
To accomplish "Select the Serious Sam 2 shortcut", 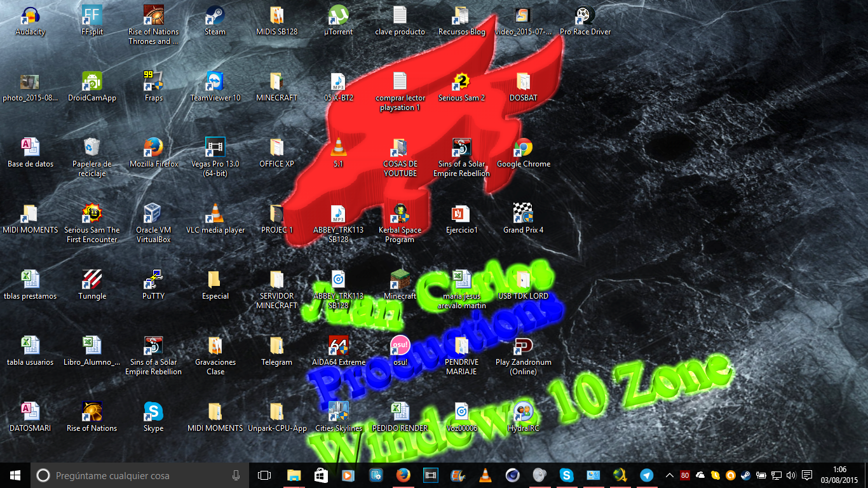I will click(461, 86).
